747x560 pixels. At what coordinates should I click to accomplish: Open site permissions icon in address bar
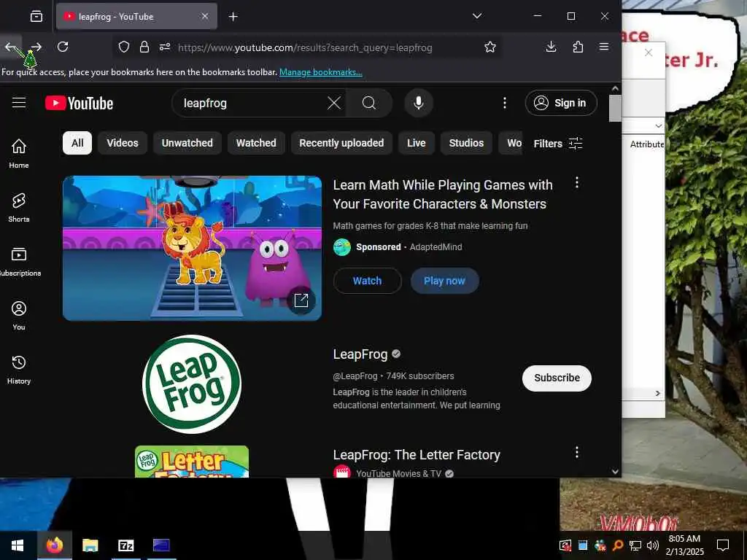(165, 47)
